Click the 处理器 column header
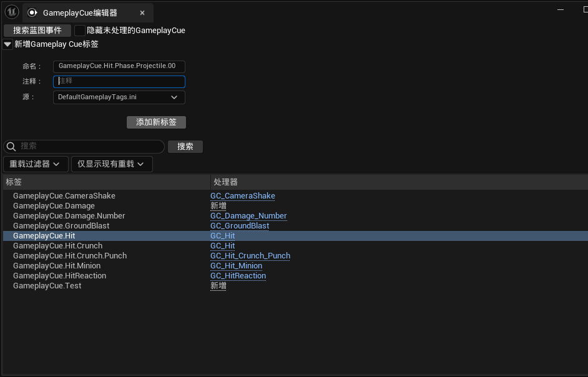 click(399, 182)
